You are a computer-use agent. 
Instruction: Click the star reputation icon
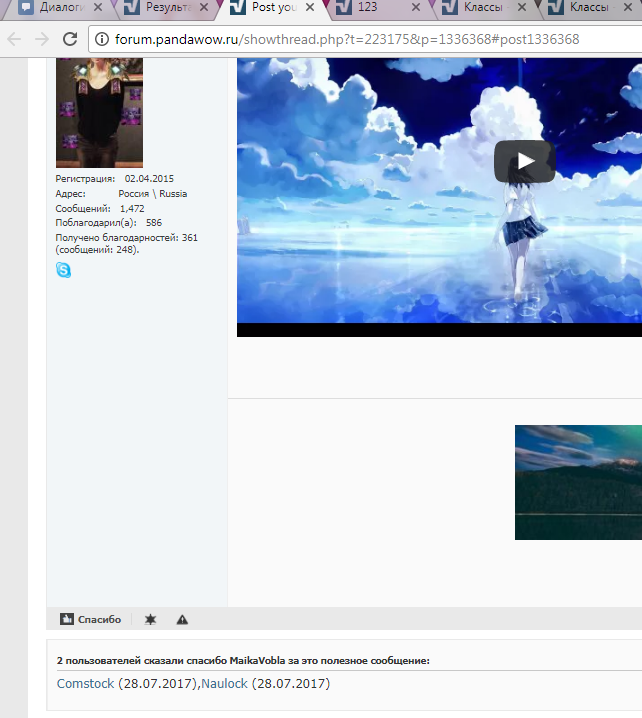[x=150, y=620]
